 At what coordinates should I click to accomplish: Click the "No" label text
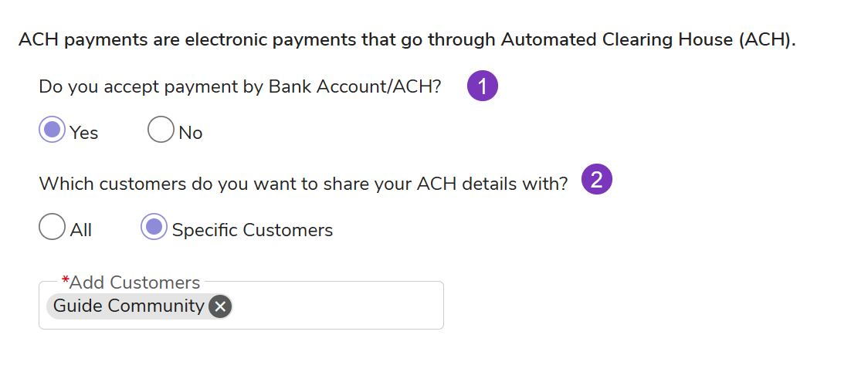[191, 133]
